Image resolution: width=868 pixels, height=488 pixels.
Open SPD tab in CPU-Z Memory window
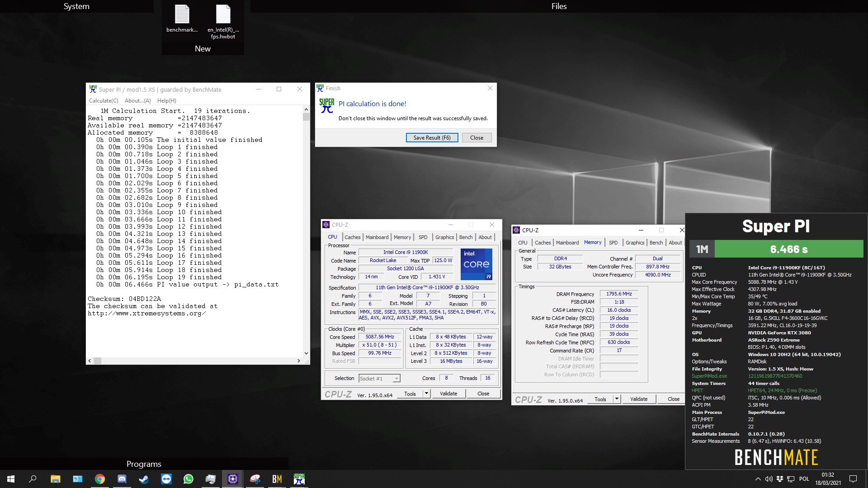[613, 243]
